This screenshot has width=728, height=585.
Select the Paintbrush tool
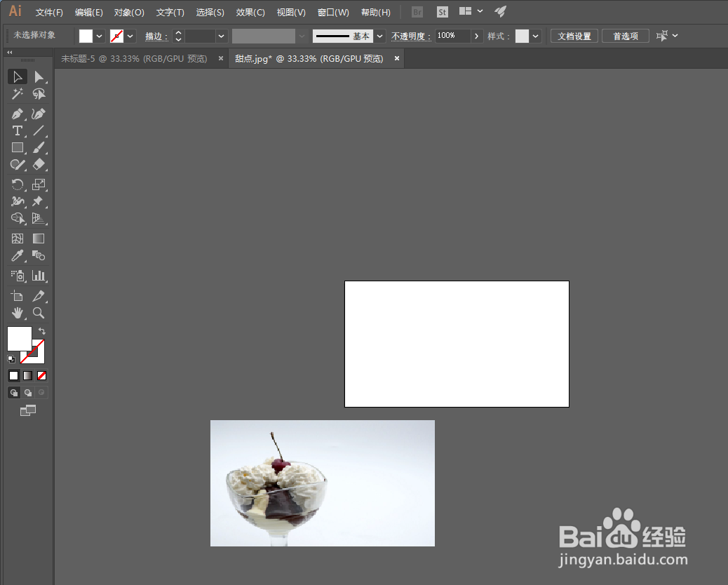tap(39, 147)
